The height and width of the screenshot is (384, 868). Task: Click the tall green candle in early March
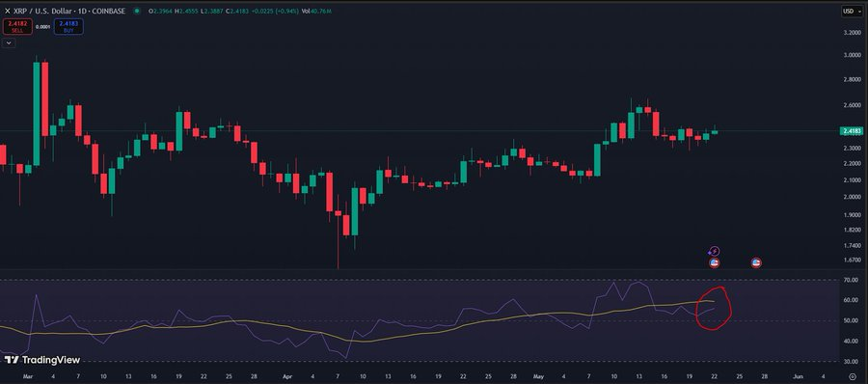click(37, 114)
